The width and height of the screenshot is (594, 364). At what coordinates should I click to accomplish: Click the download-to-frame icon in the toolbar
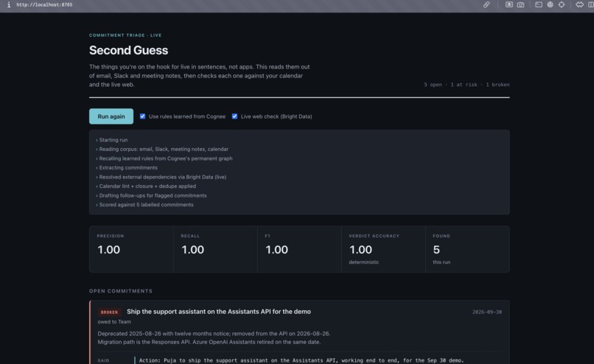click(x=509, y=4)
